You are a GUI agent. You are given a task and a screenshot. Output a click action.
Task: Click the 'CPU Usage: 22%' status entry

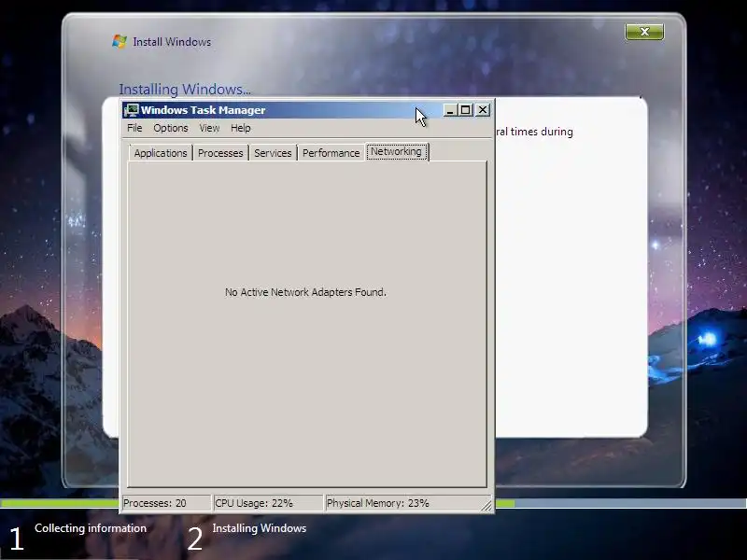(268, 503)
